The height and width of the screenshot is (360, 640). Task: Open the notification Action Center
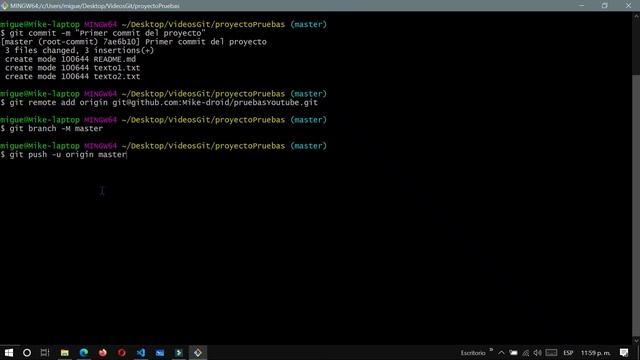(624, 353)
